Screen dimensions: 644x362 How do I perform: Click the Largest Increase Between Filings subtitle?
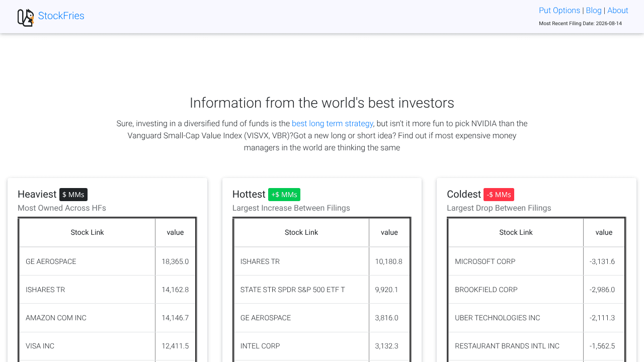coord(291,208)
